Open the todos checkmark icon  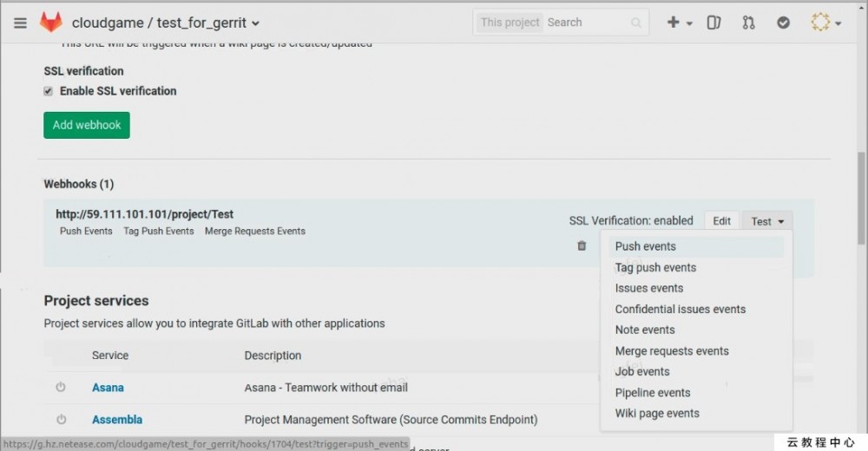pos(783,23)
